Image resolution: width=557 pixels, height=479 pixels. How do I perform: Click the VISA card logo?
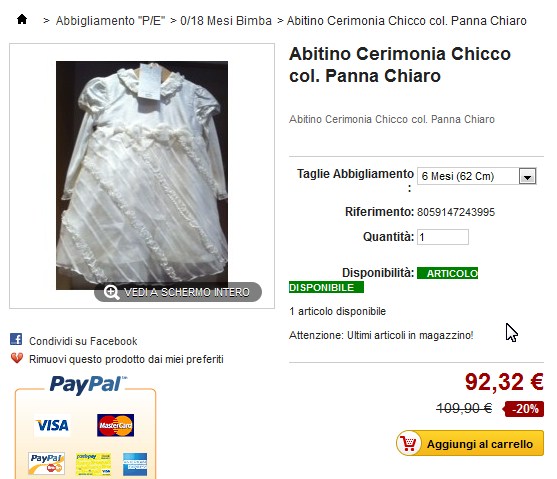tap(52, 425)
